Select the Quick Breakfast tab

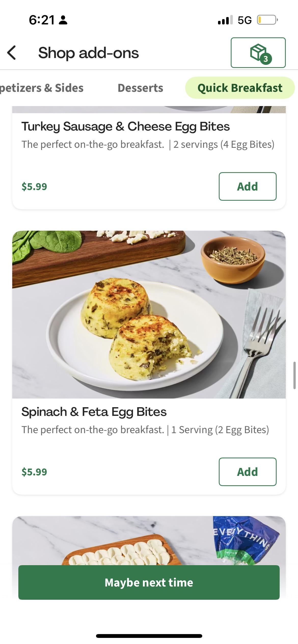click(x=240, y=88)
